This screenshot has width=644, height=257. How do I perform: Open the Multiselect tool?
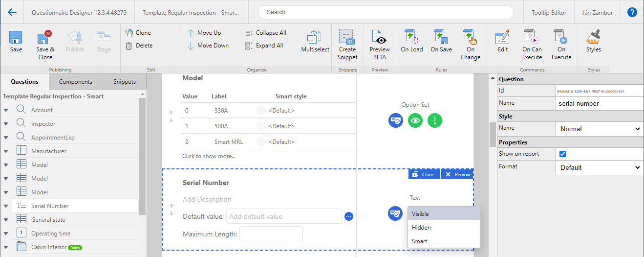[315, 38]
